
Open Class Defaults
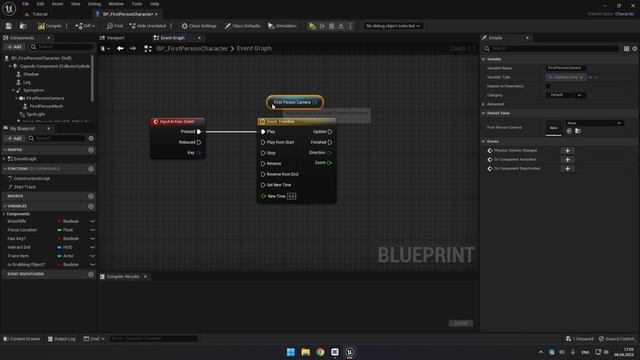[x=242, y=26]
